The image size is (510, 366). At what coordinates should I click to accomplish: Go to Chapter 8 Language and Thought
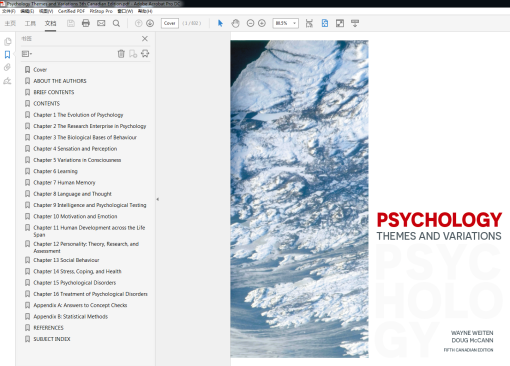click(72, 194)
